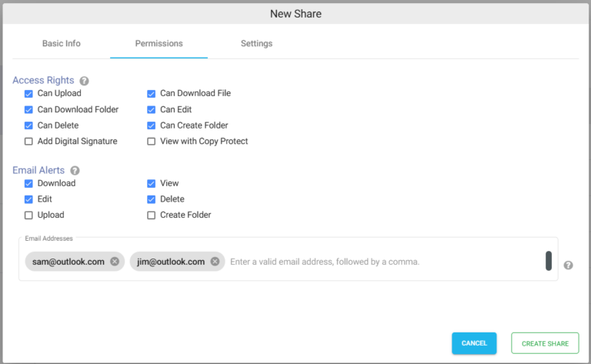Click the email field scrollbar handle

[x=549, y=261]
